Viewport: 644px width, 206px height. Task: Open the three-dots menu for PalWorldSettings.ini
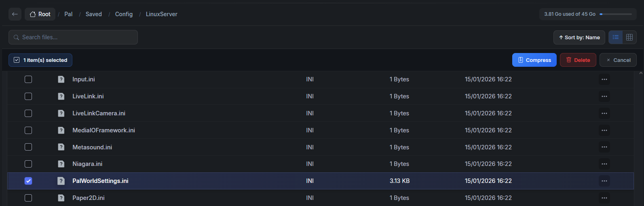pos(604,181)
